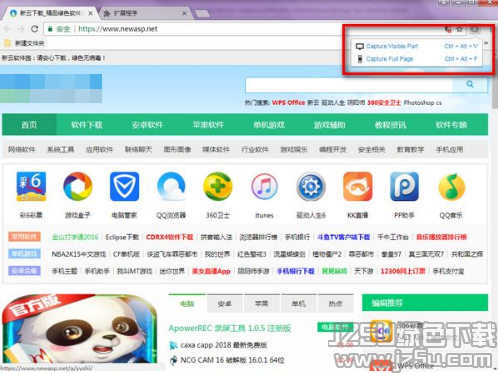Open 新建文件夹 bookmark folder
498x373 pixels.
coord(25,43)
